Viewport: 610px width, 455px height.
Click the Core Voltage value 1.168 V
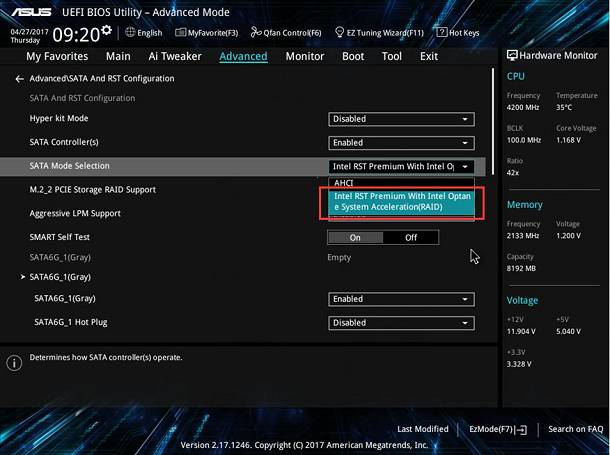click(568, 140)
